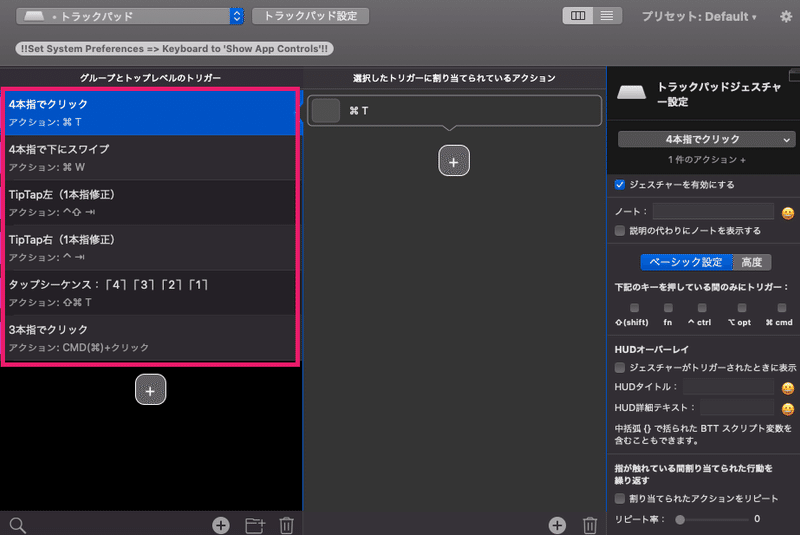This screenshot has width=800, height=535.
Task: Click the 1件のアクション + link
Action: (x=707, y=160)
